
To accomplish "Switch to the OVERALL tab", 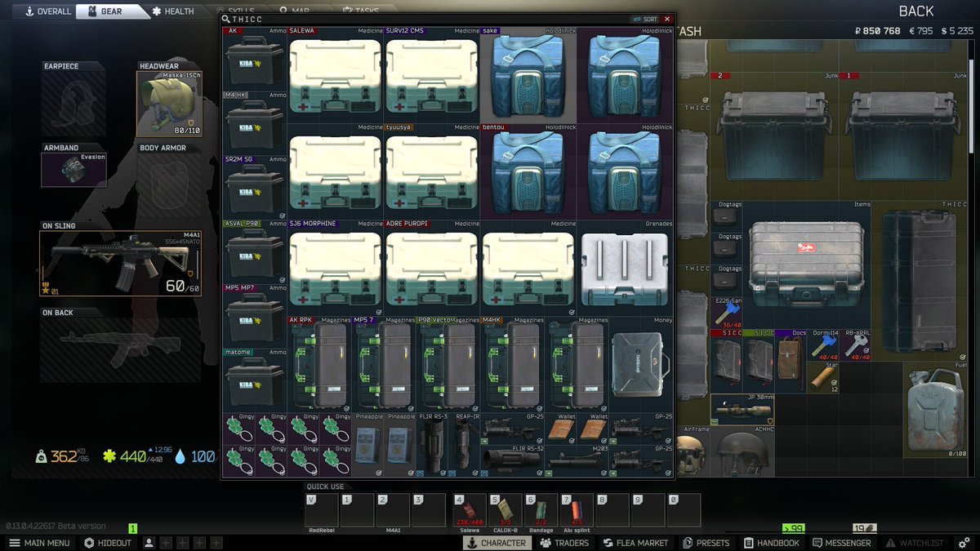I will (47, 11).
